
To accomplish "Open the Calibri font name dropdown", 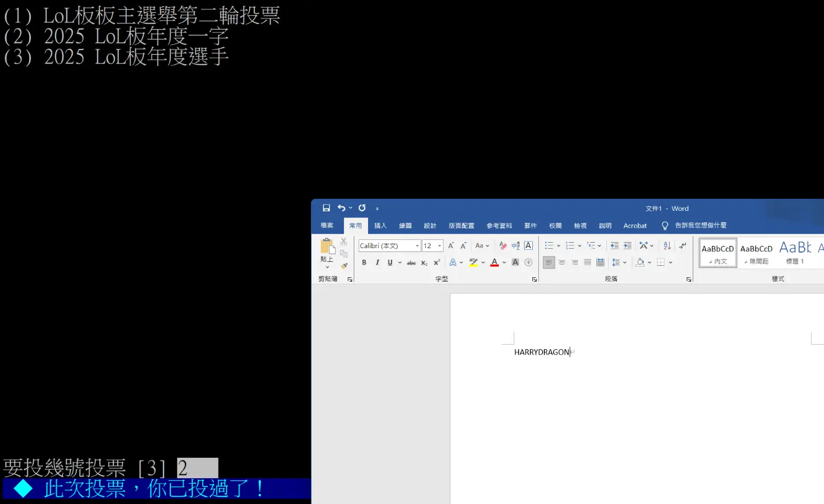I will tap(417, 246).
